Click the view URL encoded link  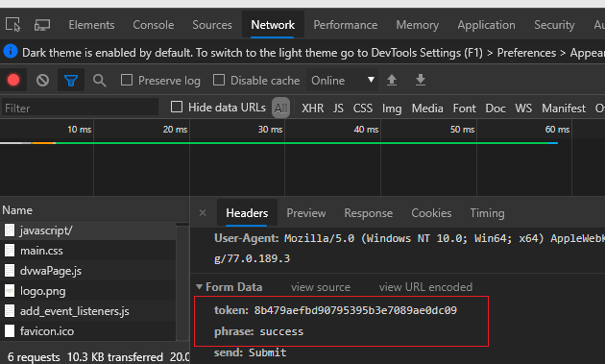tap(425, 287)
